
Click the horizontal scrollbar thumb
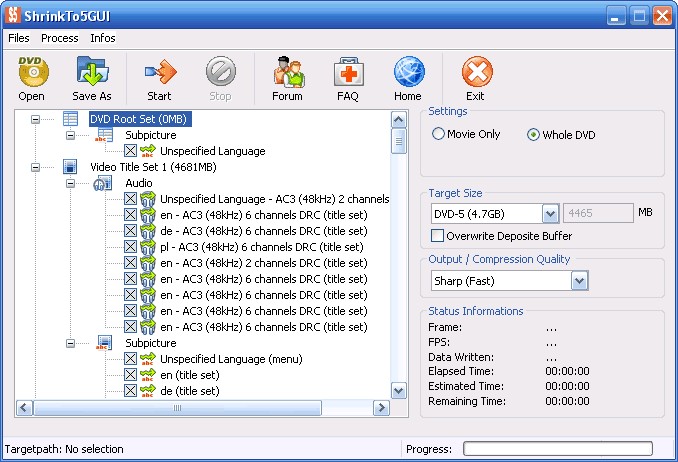(x=177, y=407)
